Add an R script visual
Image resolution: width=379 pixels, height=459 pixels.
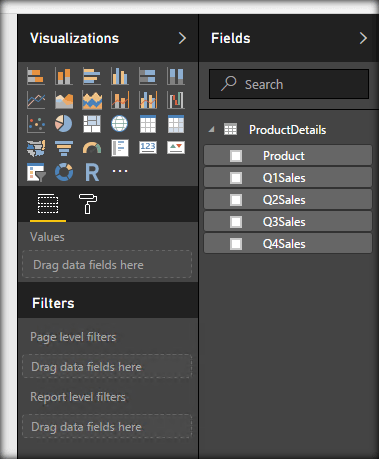pyautogui.click(x=92, y=172)
